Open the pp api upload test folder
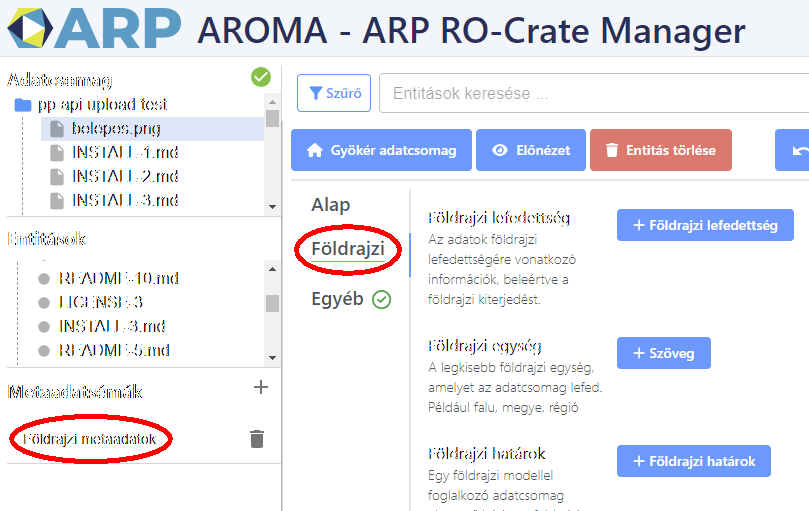 [x=102, y=105]
